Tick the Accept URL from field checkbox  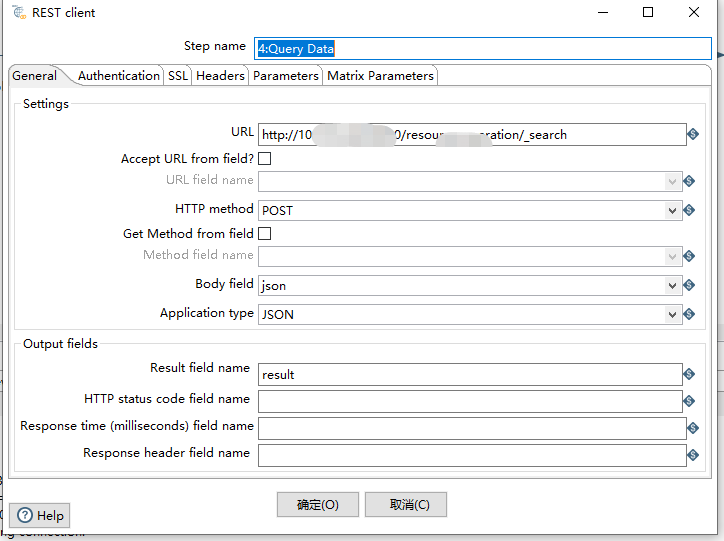[265, 159]
